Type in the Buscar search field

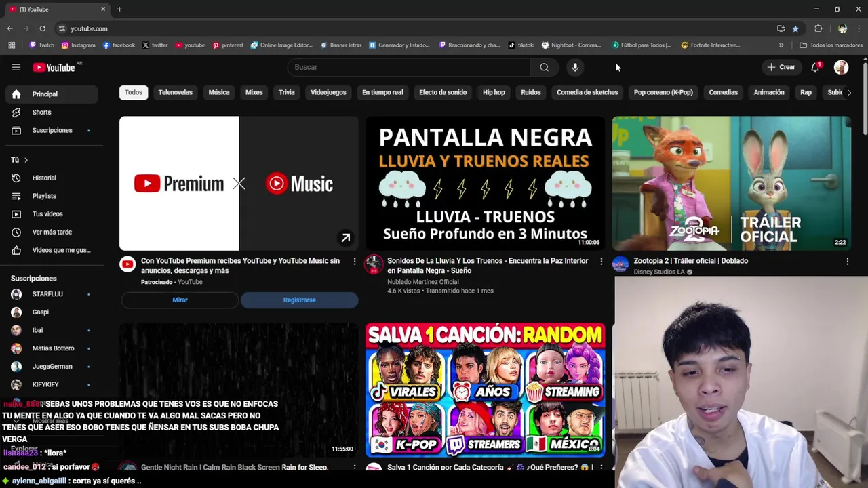point(408,67)
